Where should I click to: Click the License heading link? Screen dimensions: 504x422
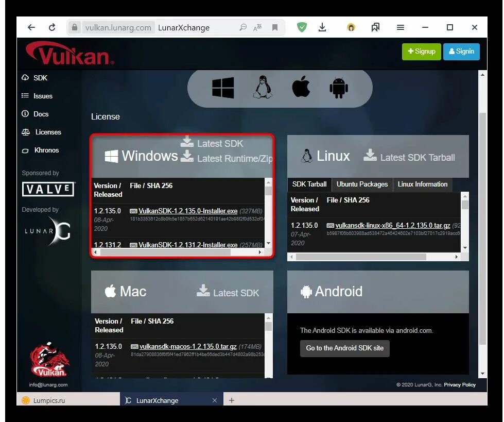coord(106,116)
